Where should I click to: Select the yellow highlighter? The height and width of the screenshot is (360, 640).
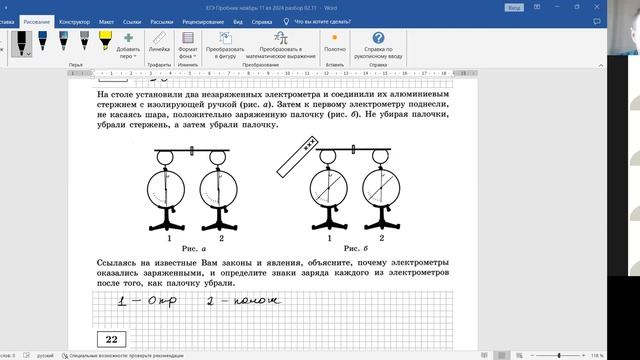[x=105, y=41]
